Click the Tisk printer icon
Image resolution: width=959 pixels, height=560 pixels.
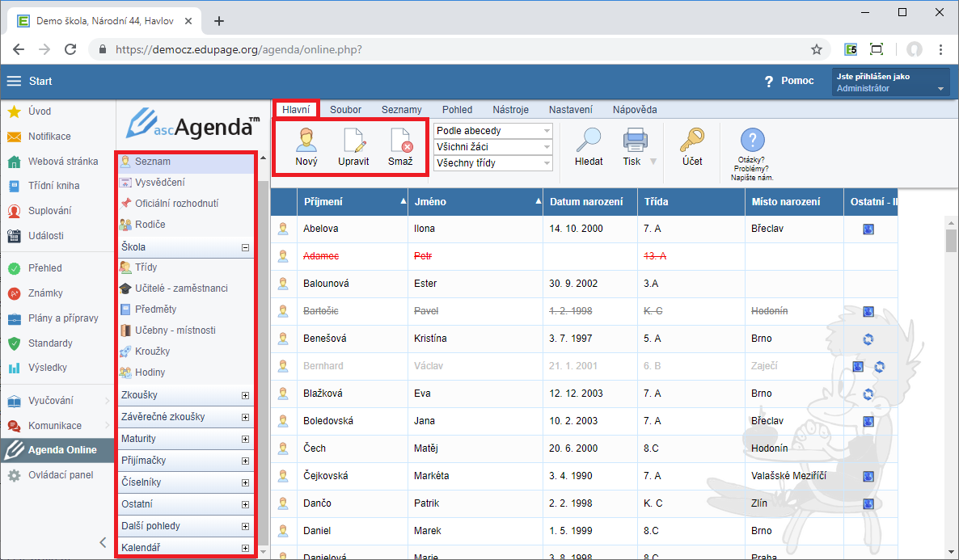point(635,141)
